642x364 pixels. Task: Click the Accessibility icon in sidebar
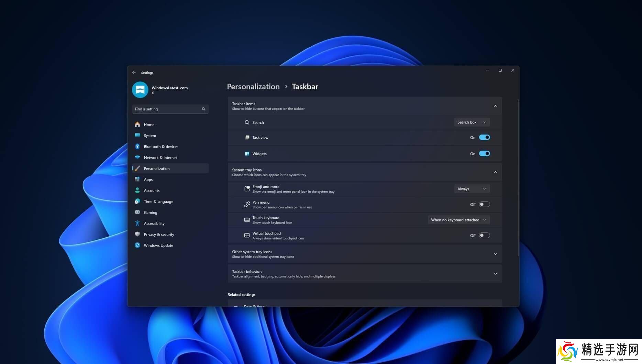(137, 224)
